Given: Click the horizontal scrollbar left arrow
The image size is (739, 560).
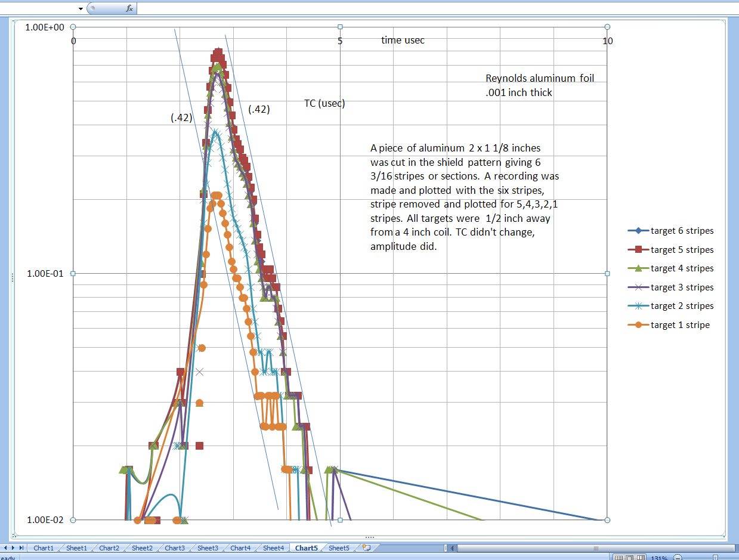Looking at the screenshot, I should (x=453, y=548).
